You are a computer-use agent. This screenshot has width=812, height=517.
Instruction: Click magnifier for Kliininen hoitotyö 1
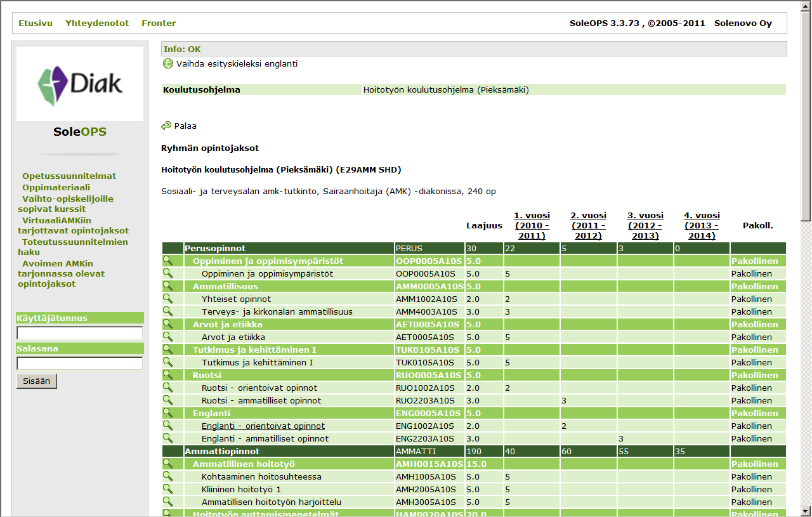click(168, 489)
